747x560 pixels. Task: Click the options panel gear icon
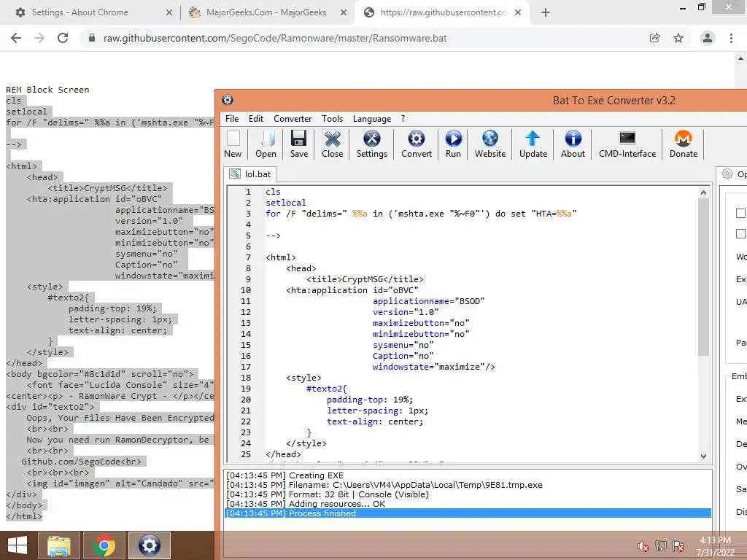click(727, 174)
